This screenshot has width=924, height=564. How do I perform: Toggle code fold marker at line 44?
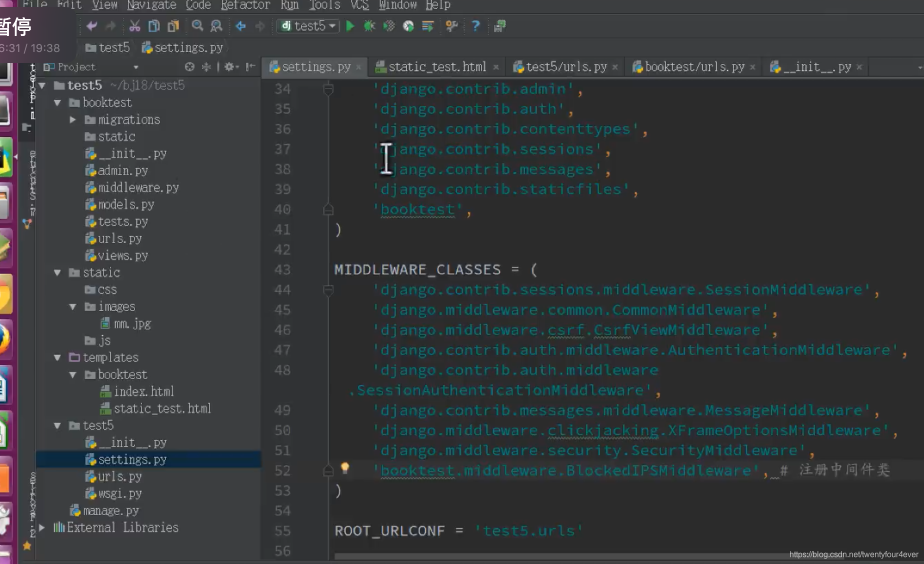click(x=328, y=290)
